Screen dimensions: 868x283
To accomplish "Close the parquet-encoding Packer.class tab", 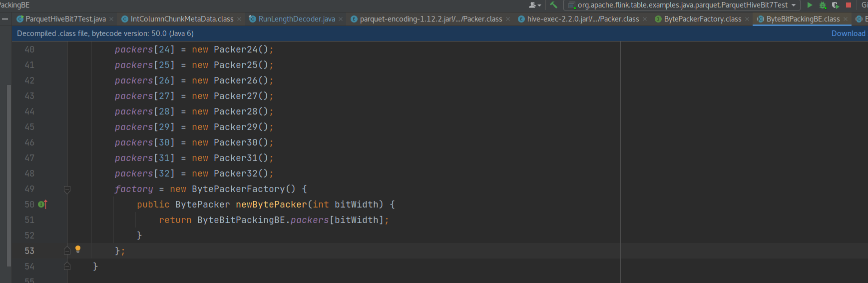I will click(x=508, y=19).
